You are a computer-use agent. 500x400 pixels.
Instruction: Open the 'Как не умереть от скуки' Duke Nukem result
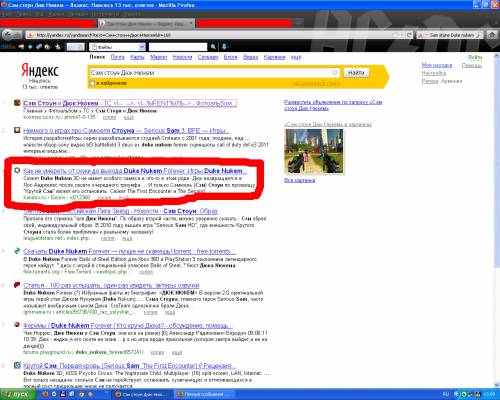tap(135, 171)
